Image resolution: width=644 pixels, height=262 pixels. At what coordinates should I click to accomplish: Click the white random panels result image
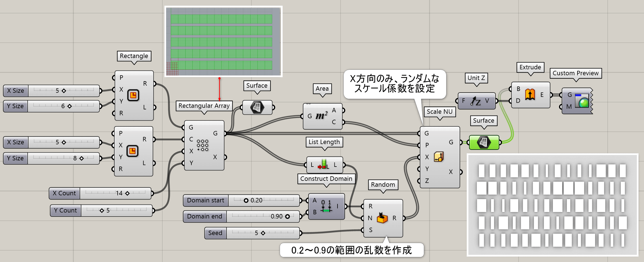(552, 205)
